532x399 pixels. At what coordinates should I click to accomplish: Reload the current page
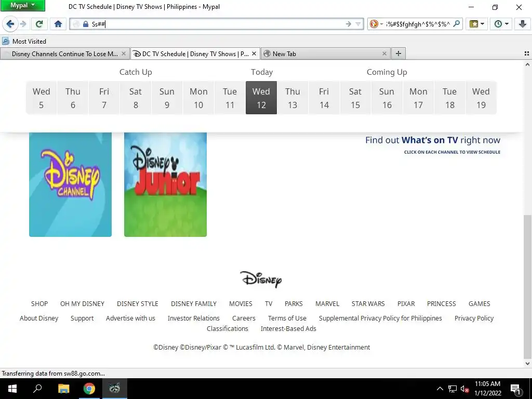coord(39,24)
